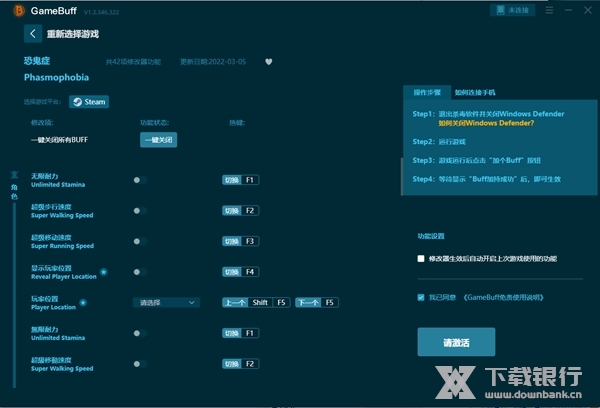Image resolution: width=600 pixels, height=408 pixels.
Task: Click the left vertical scrollbar of the cheat list
Action: 15,295
